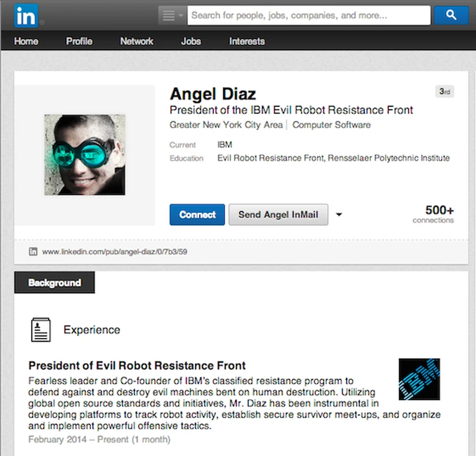Click the Connect button
This screenshot has height=456, width=476.
pyautogui.click(x=197, y=215)
